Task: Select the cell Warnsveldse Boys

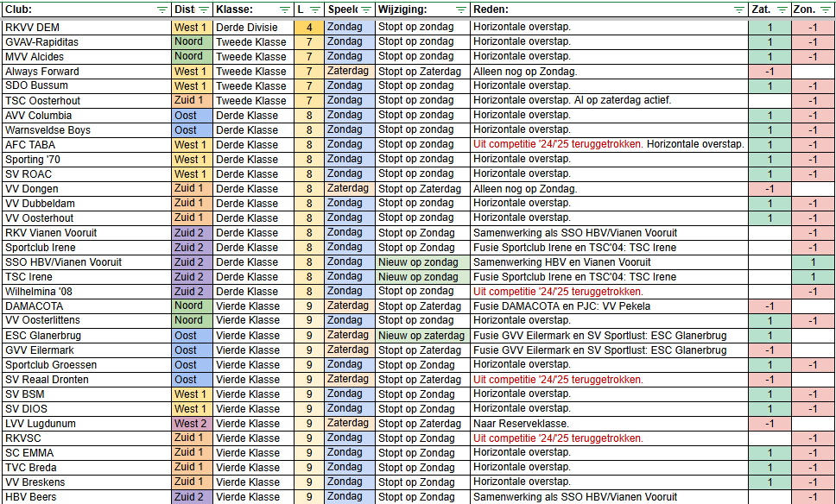Action: click(87, 130)
